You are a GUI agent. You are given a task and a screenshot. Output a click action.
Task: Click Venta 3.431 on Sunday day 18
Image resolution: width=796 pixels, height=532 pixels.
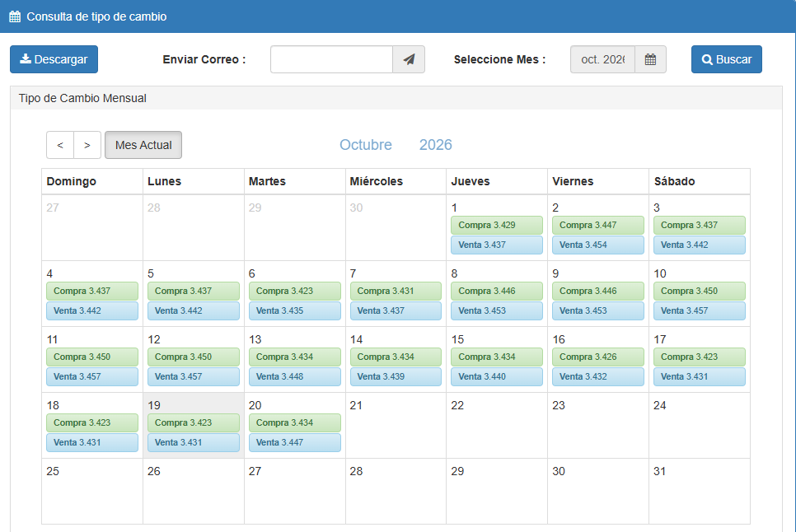click(x=92, y=443)
